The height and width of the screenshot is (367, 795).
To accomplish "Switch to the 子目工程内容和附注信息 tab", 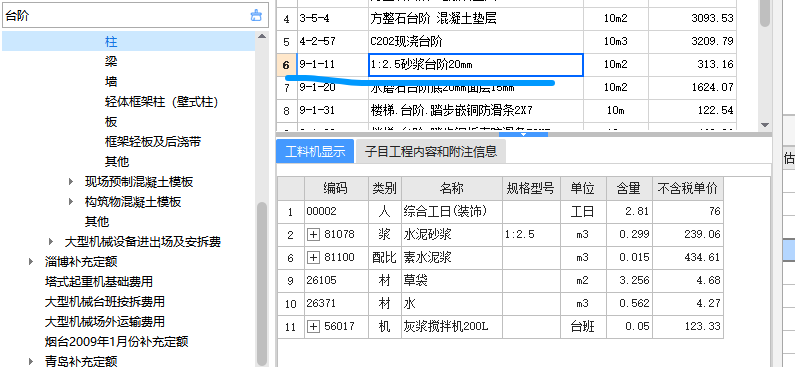I will (x=430, y=151).
